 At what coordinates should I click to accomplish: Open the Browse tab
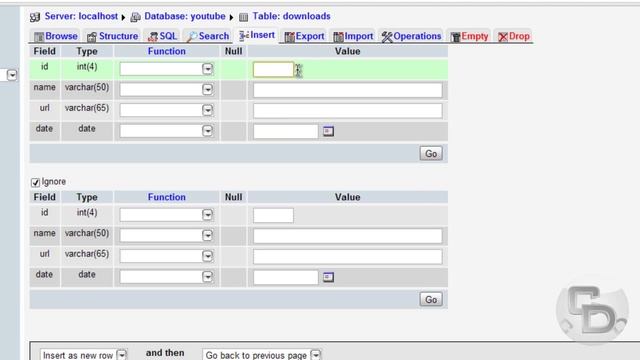56,36
